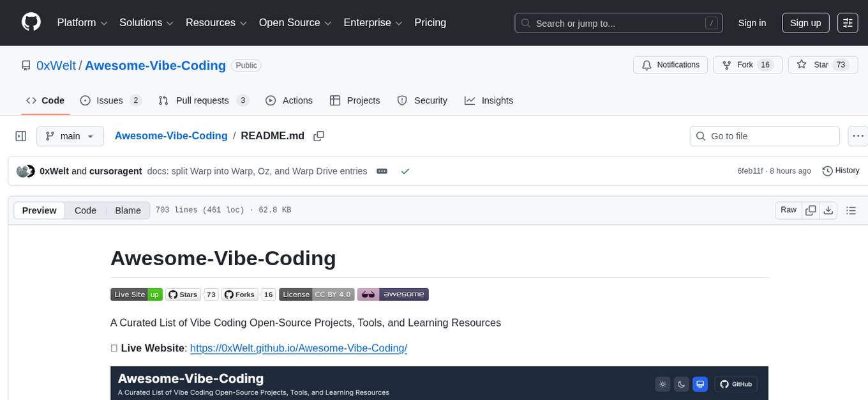This screenshot has height=400, width=868.
Task: Copy the README.md file path icon
Action: (x=318, y=135)
